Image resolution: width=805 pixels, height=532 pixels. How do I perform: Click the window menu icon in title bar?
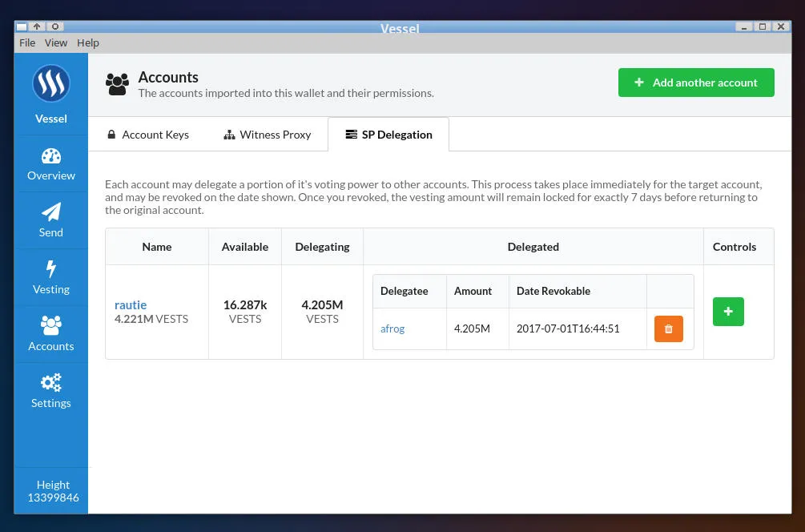tap(22, 26)
